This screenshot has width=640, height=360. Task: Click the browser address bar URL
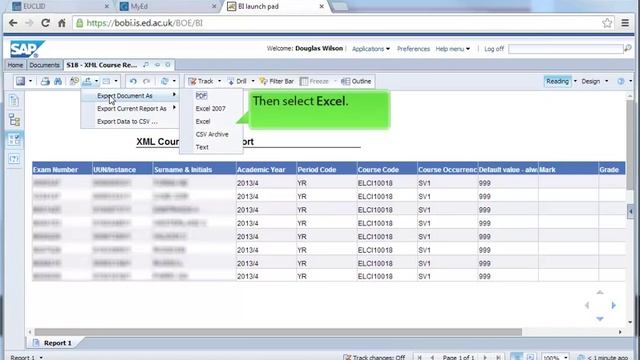(x=145, y=23)
